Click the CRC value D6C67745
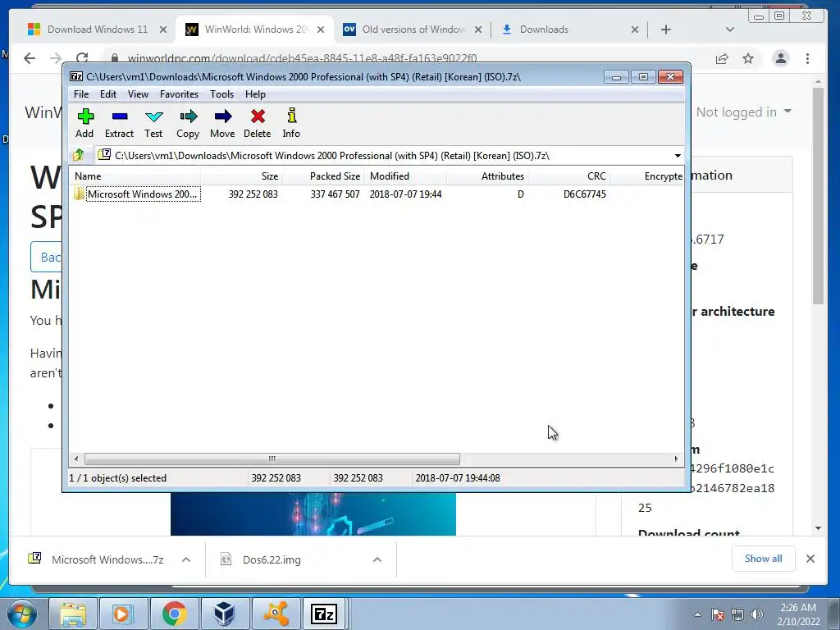The height and width of the screenshot is (630, 840). click(584, 194)
